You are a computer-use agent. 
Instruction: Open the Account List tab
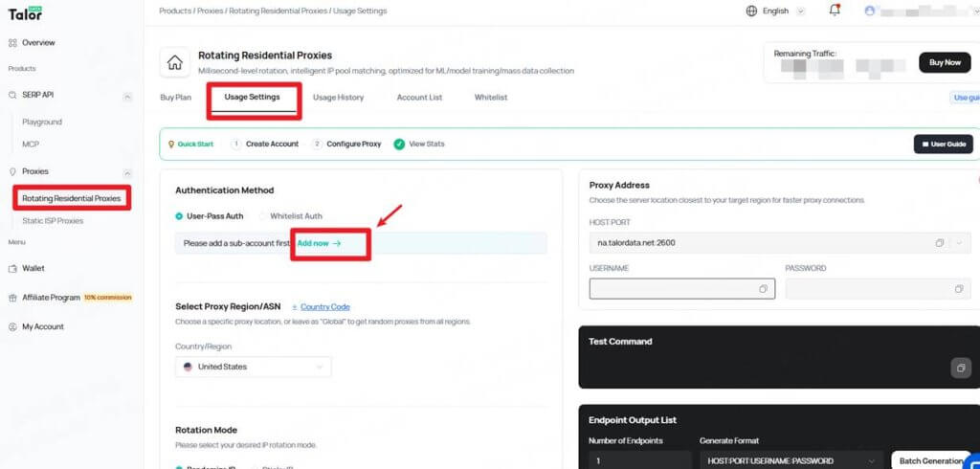point(419,98)
